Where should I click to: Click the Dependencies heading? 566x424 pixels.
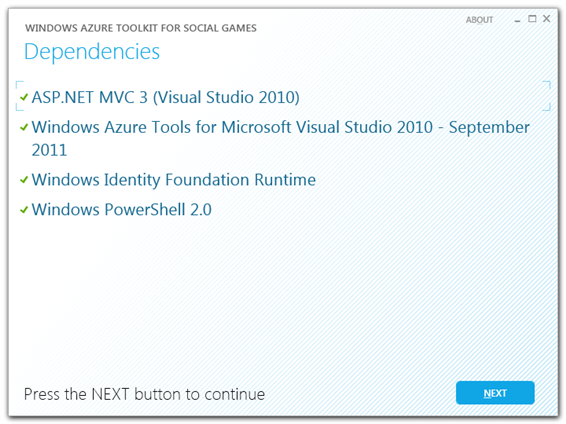pos(92,52)
